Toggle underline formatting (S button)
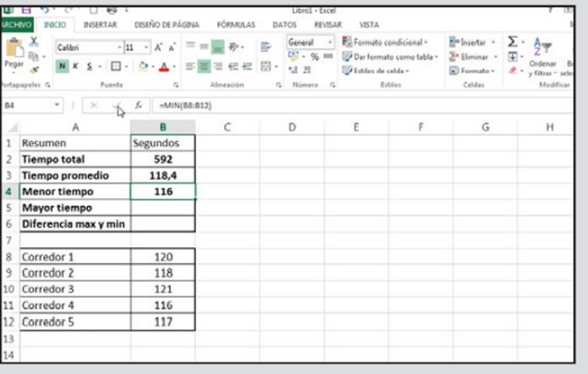This screenshot has width=588, height=374. [x=87, y=65]
